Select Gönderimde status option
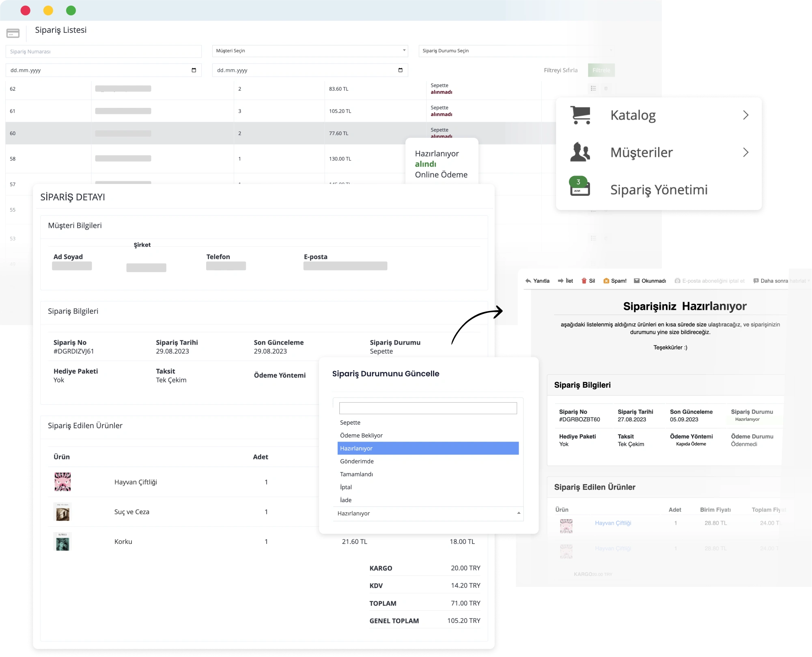 [428, 462]
